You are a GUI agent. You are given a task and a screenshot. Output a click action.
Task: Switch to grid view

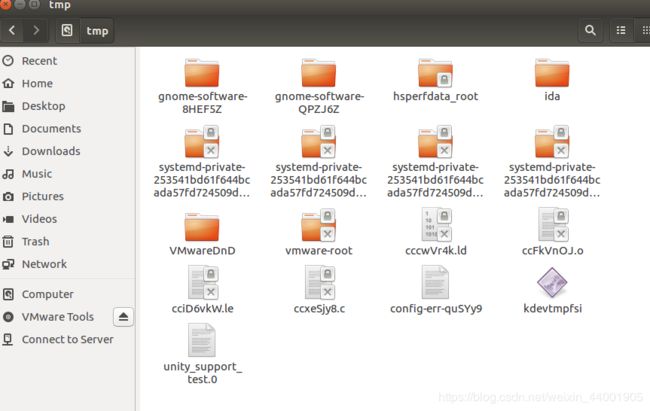tap(644, 30)
